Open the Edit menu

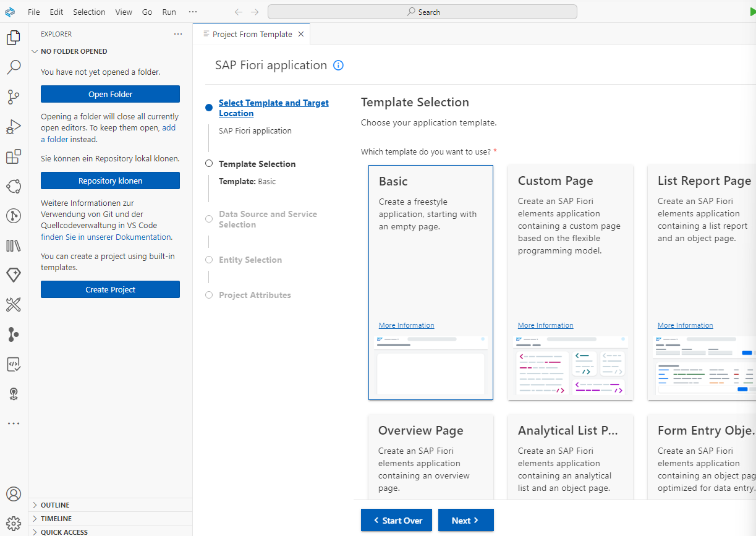click(56, 12)
